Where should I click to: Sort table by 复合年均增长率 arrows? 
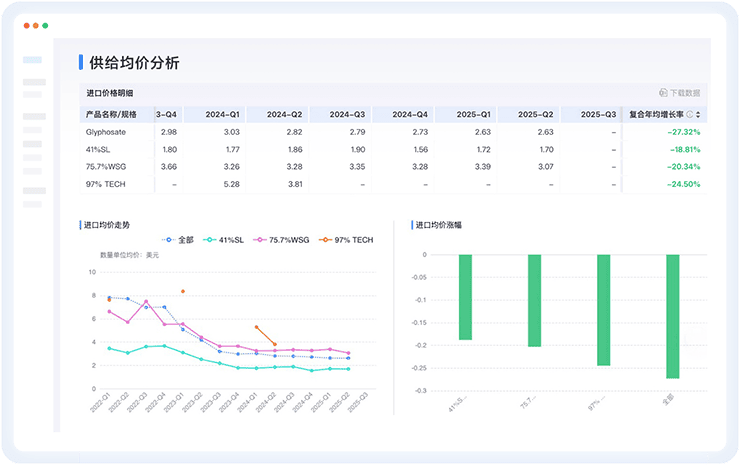pos(698,114)
